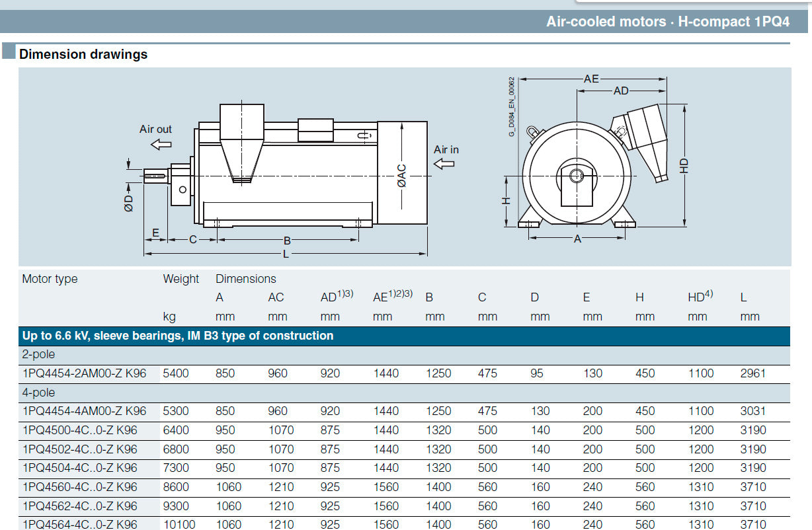
Task: Click the 'Air-cooled motors · H-compact 1PQ4' page header
Action: point(668,22)
